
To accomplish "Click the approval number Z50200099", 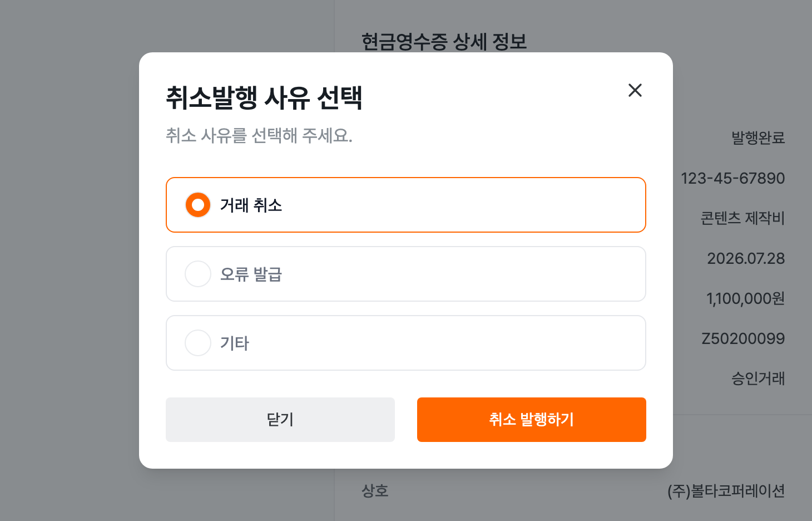I will [743, 338].
